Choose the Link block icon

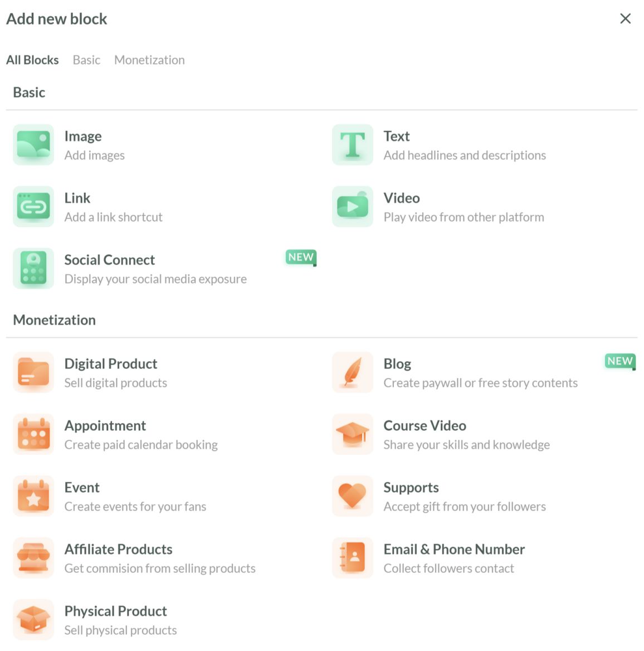[33, 207]
